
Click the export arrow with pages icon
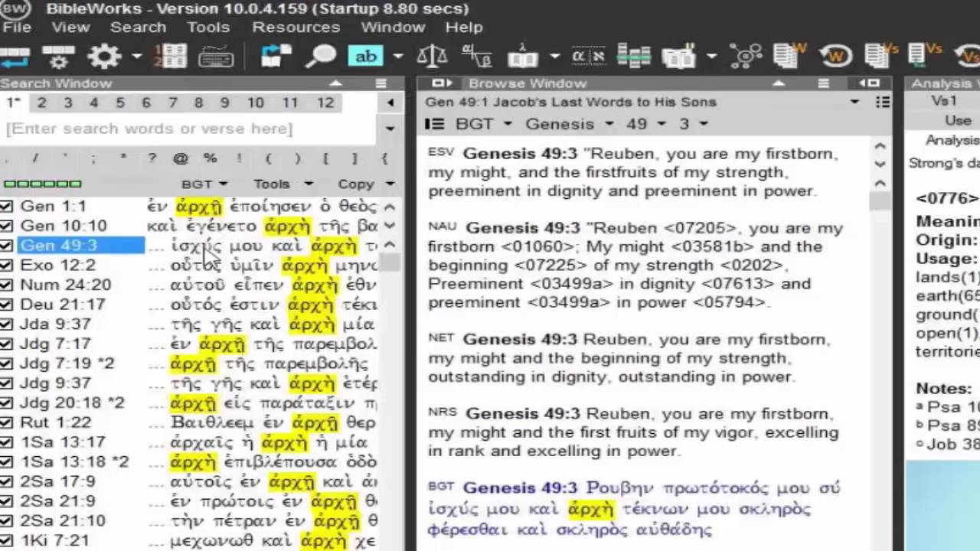click(276, 56)
